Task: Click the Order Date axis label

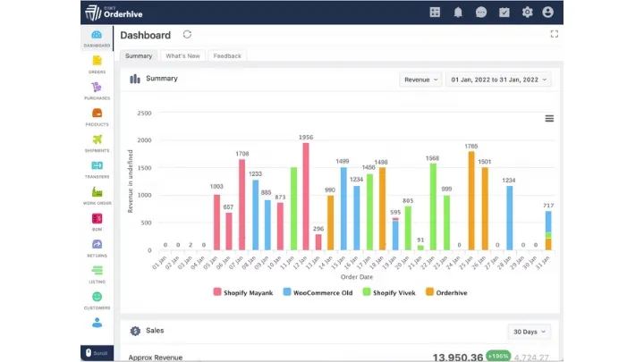Action: (357, 277)
